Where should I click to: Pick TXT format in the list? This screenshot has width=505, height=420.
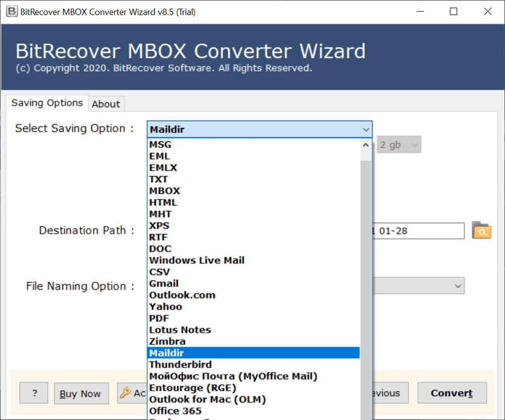[254, 179]
